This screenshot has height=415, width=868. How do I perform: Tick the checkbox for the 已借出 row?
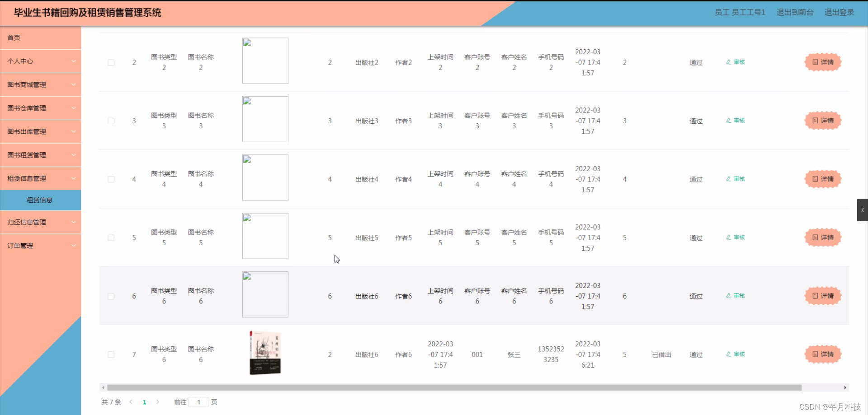click(111, 354)
